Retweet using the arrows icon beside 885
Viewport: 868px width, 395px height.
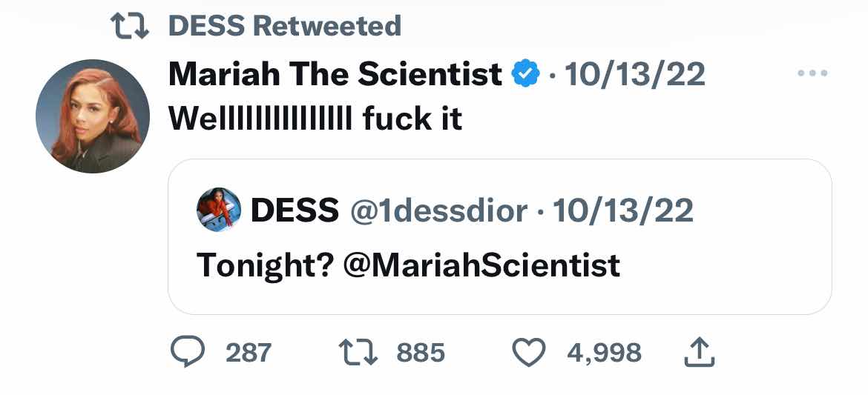[x=358, y=352]
